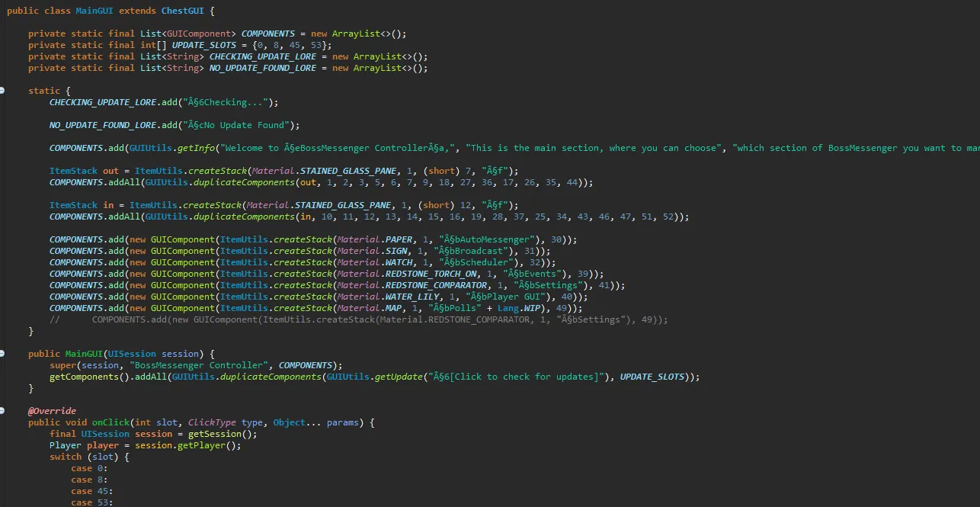This screenshot has width=980, height=507.
Task: Collapse the static initializer block
Action: (x=2, y=91)
